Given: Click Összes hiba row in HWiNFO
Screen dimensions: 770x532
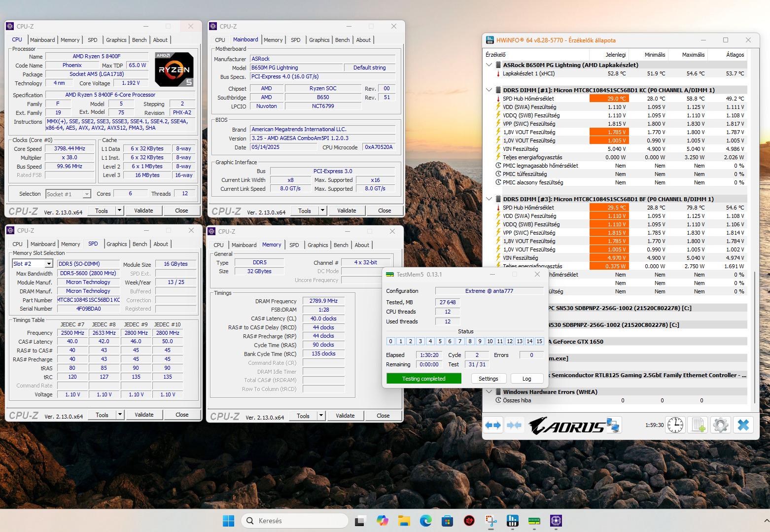Looking at the screenshot, I should click(x=616, y=400).
